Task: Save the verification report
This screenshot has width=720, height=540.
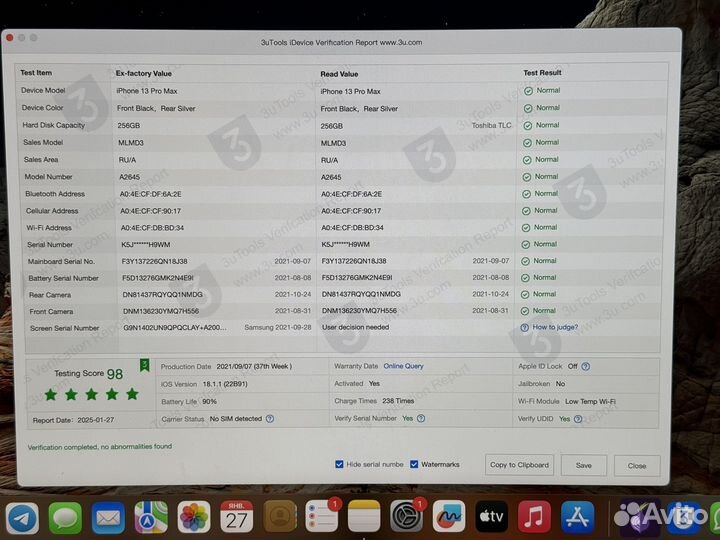Action: click(x=584, y=466)
